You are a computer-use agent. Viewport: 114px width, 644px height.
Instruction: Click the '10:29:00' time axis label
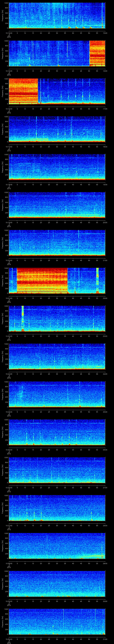9,601
